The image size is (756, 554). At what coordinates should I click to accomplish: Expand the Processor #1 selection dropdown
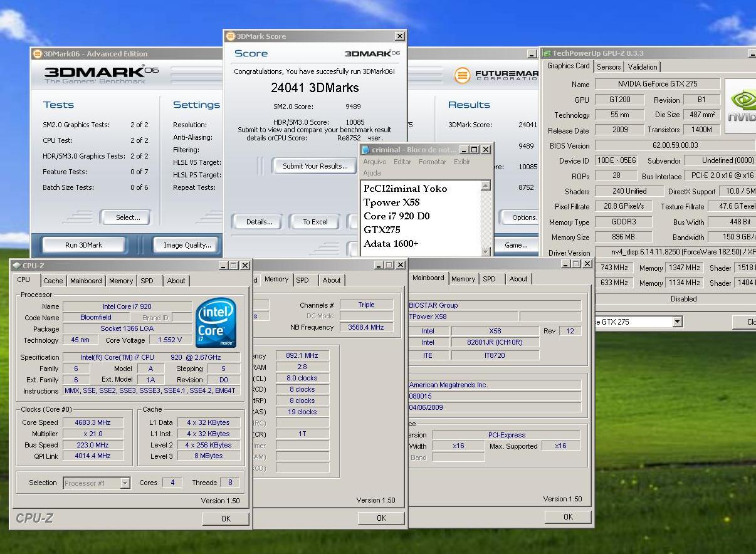click(125, 483)
